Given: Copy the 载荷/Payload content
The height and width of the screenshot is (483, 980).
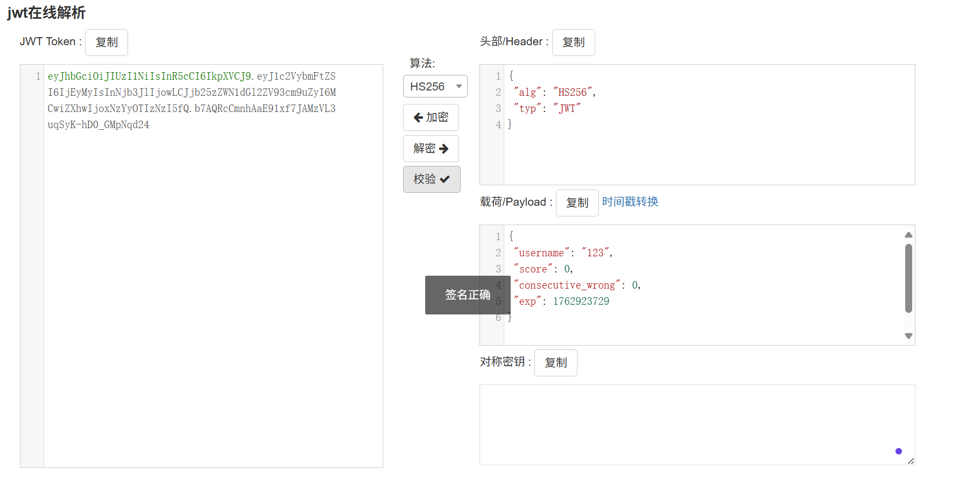Looking at the screenshot, I should pyautogui.click(x=577, y=203).
